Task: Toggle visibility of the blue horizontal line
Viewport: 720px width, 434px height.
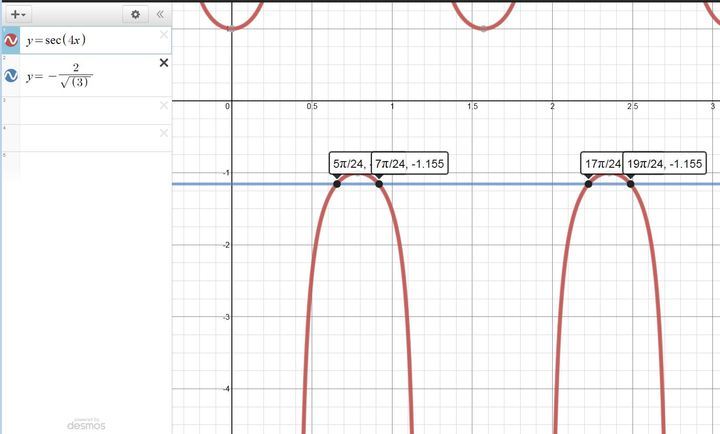Action: tap(11, 75)
